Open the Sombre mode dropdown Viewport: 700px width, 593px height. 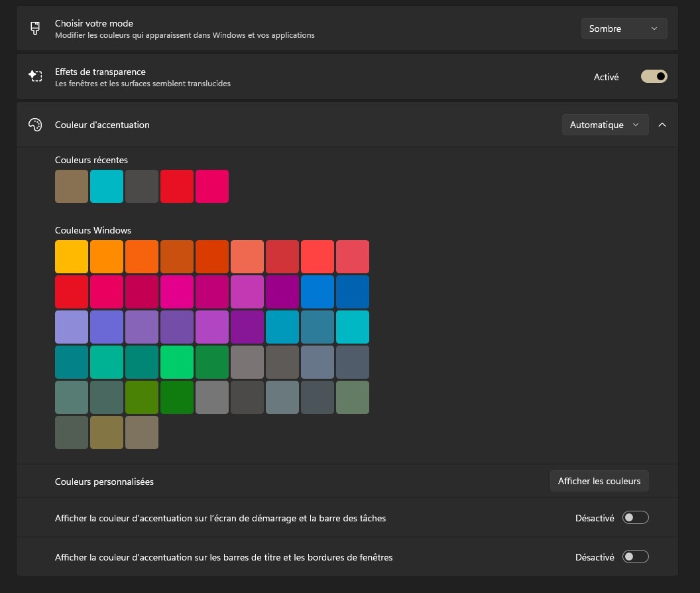(x=624, y=29)
